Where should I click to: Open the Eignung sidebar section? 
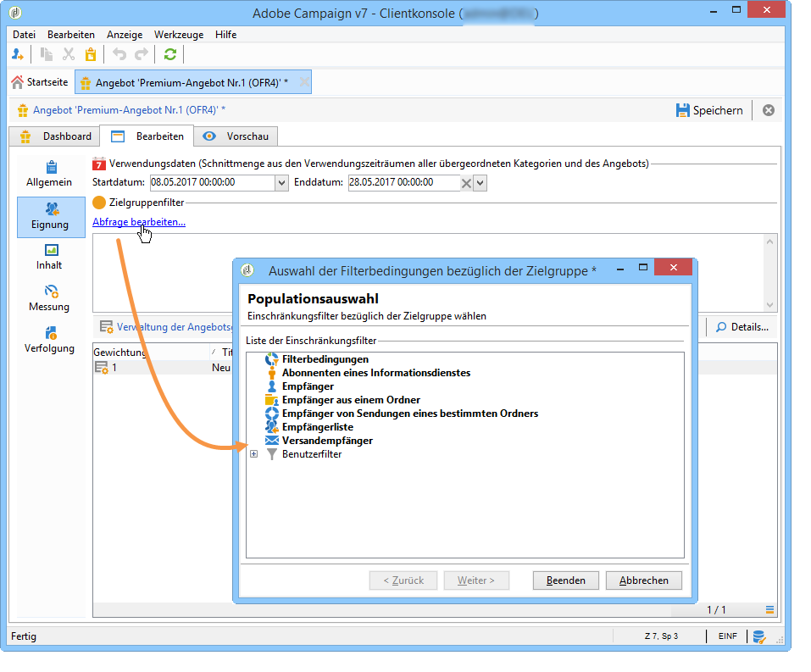click(x=51, y=217)
